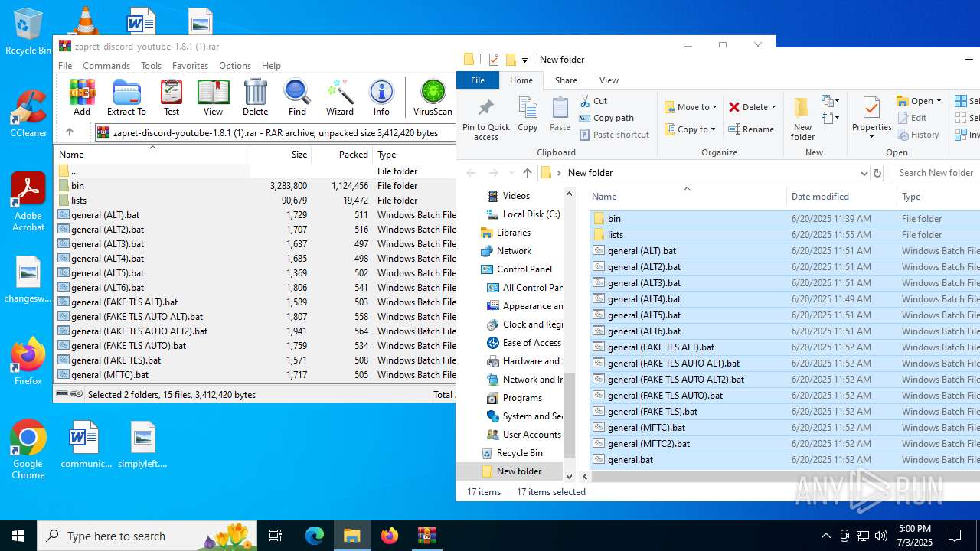Click the Add icon in WinRAR toolbar
The width and height of the screenshot is (980, 551).
(x=82, y=97)
